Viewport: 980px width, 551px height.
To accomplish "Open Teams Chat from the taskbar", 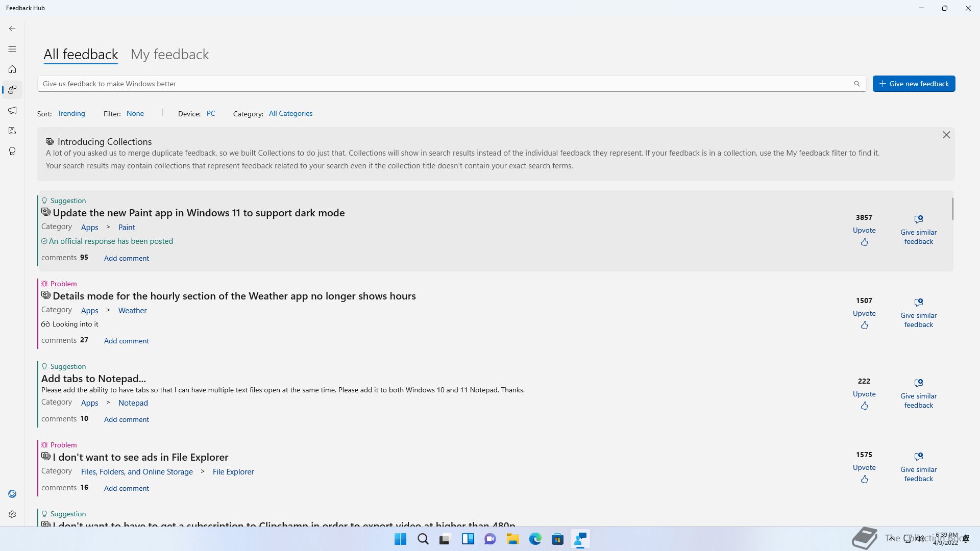I will click(x=491, y=539).
